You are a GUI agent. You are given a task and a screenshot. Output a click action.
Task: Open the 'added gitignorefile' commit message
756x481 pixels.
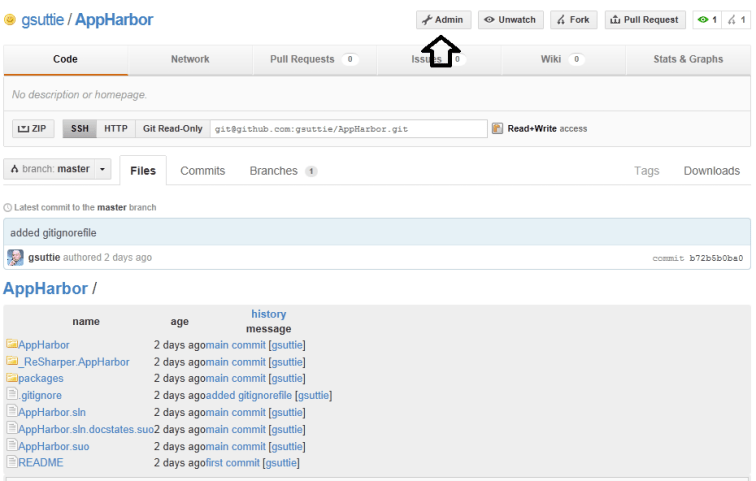(54, 233)
